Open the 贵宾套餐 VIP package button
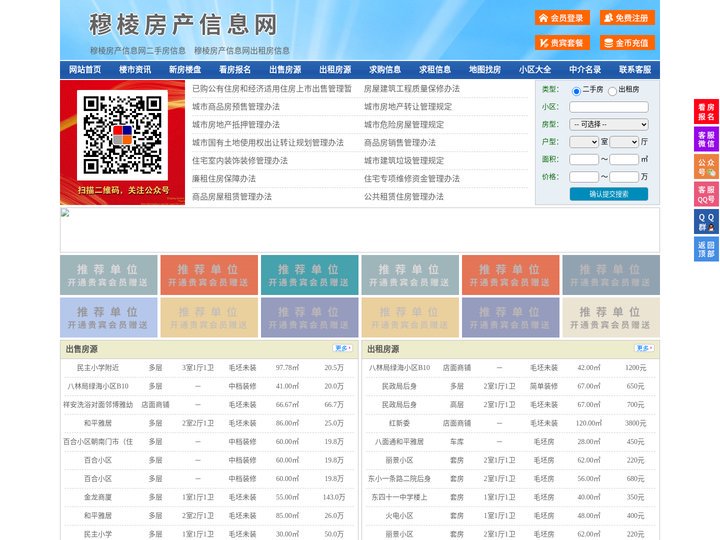 tap(562, 43)
